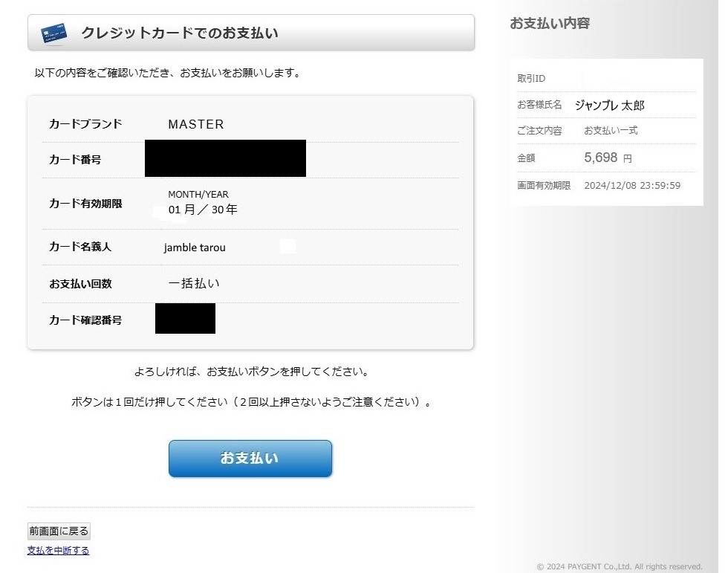The width and height of the screenshot is (728, 573).
Task: Click the 支払を中断する cancel payment link
Action: [58, 551]
